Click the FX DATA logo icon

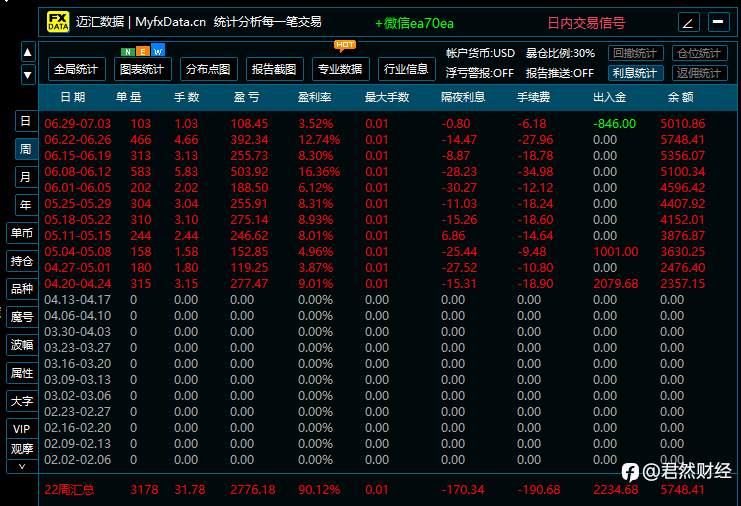58,22
